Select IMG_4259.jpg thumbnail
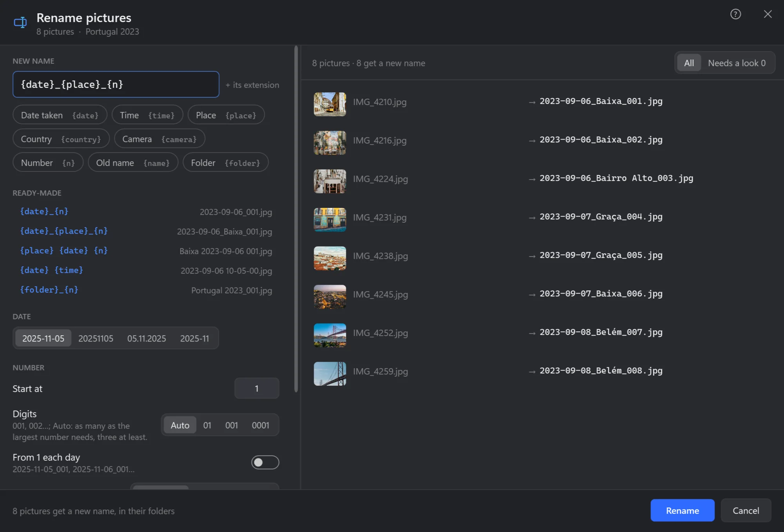The width and height of the screenshot is (784, 532). pyautogui.click(x=330, y=374)
